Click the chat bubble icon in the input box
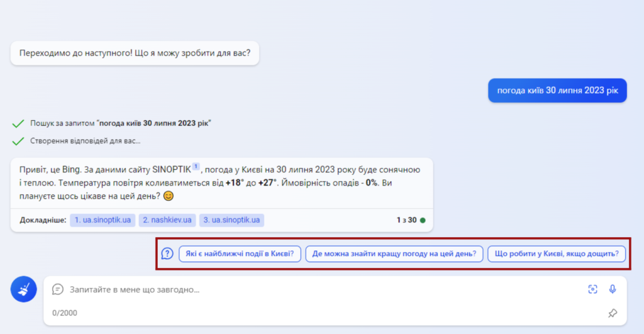The width and height of the screenshot is (644, 334). 58,289
